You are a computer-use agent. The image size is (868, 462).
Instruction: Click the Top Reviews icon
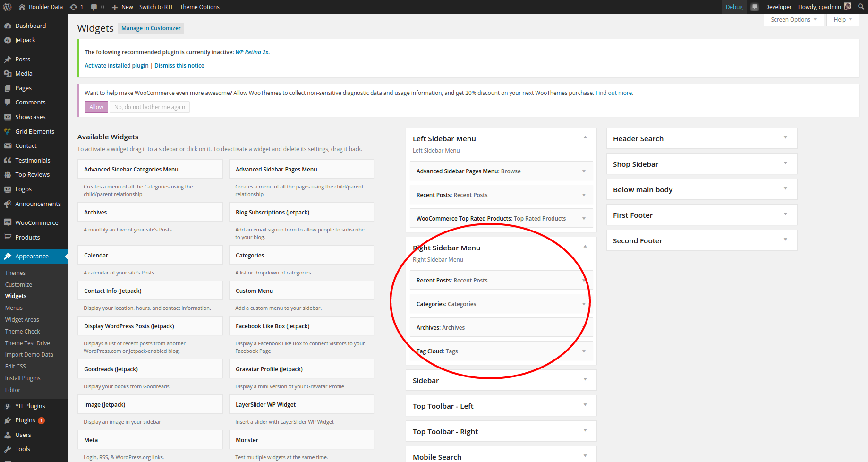8,175
